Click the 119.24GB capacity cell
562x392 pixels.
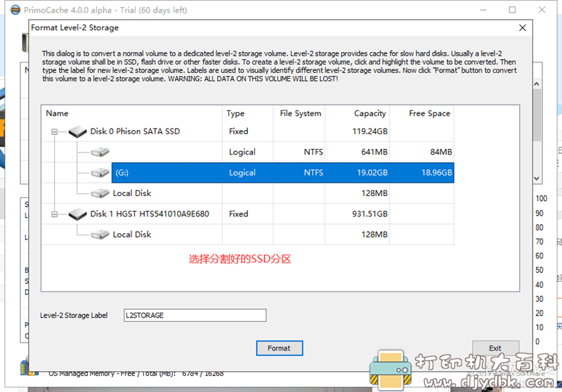(x=370, y=131)
